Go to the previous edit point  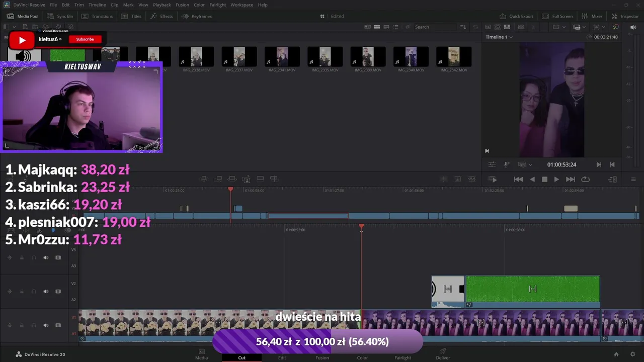pyautogui.click(x=612, y=164)
